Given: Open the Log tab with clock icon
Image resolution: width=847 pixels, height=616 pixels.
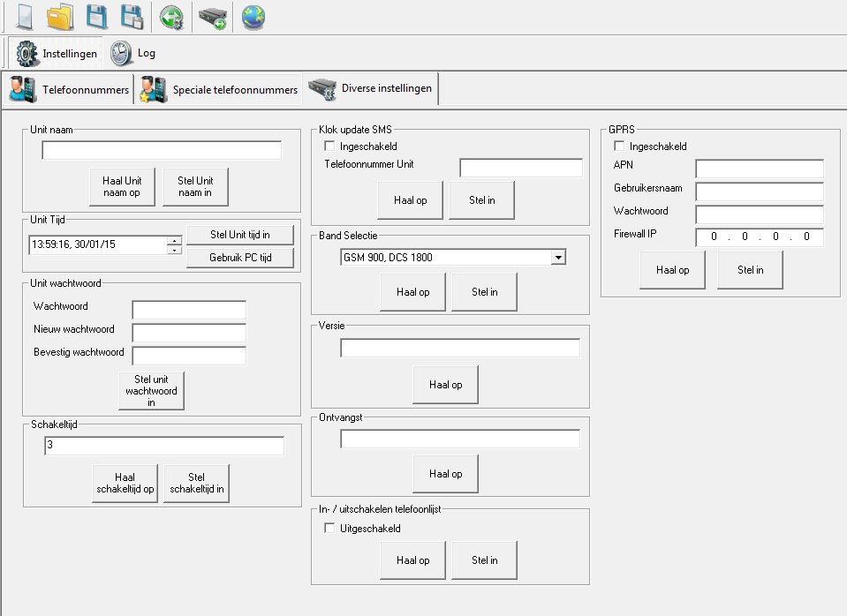Looking at the screenshot, I should 133,53.
